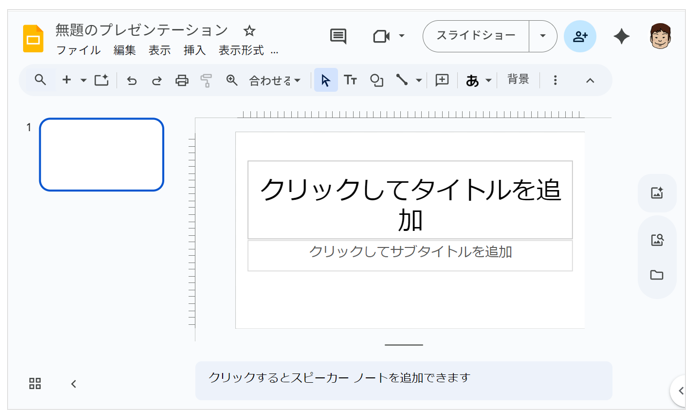Add a new slide with plus icon
The image size is (692, 419).
point(67,80)
